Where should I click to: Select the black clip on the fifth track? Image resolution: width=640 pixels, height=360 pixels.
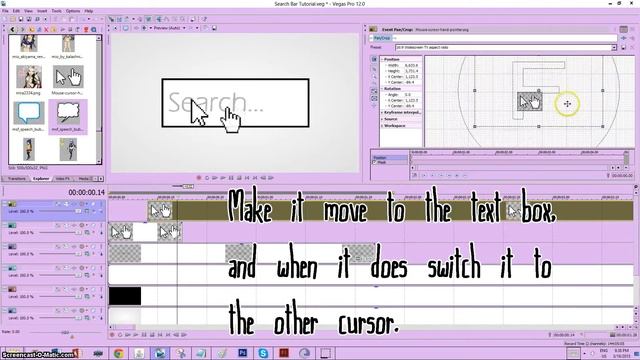point(125,296)
